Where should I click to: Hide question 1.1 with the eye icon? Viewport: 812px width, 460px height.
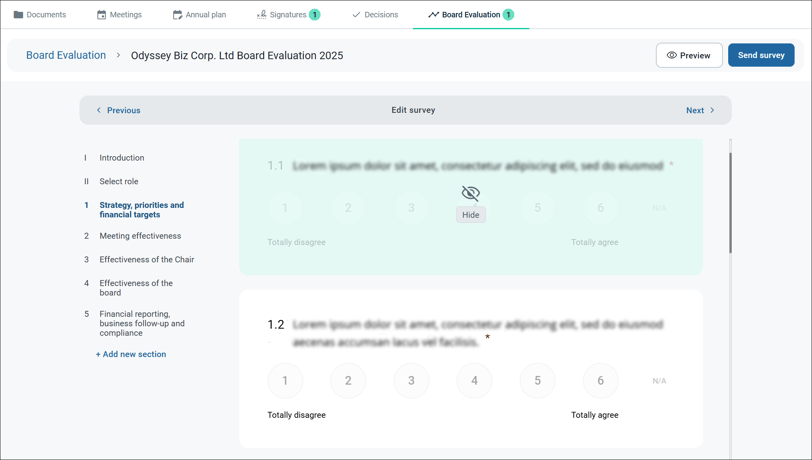tap(470, 194)
